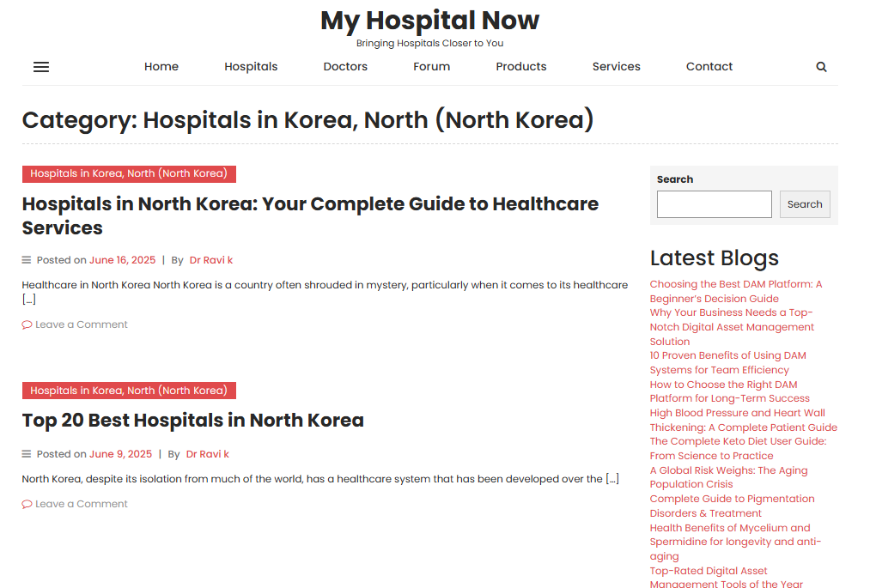The image size is (870, 588).
Task: Open Forum menu item
Action: [432, 67]
